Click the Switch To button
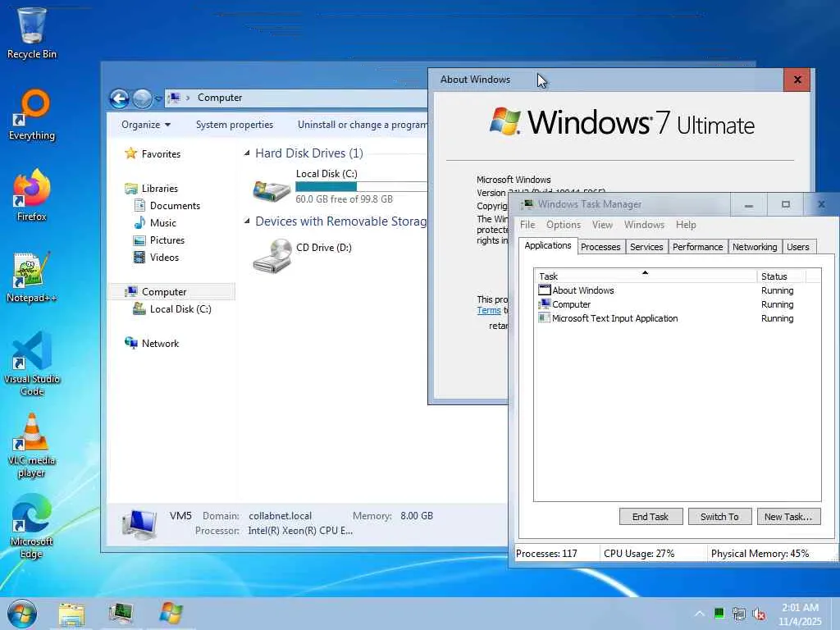This screenshot has height=630, width=840. tap(719, 517)
